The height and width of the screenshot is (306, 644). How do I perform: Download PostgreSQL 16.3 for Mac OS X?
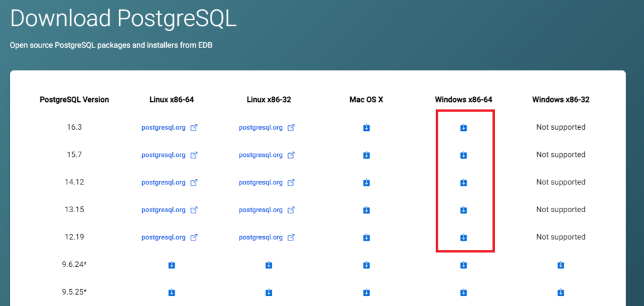point(367,128)
